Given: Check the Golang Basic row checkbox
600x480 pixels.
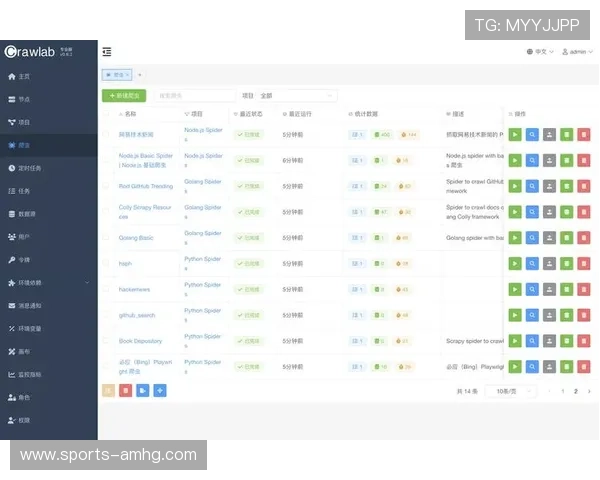Looking at the screenshot, I should pos(106,237).
